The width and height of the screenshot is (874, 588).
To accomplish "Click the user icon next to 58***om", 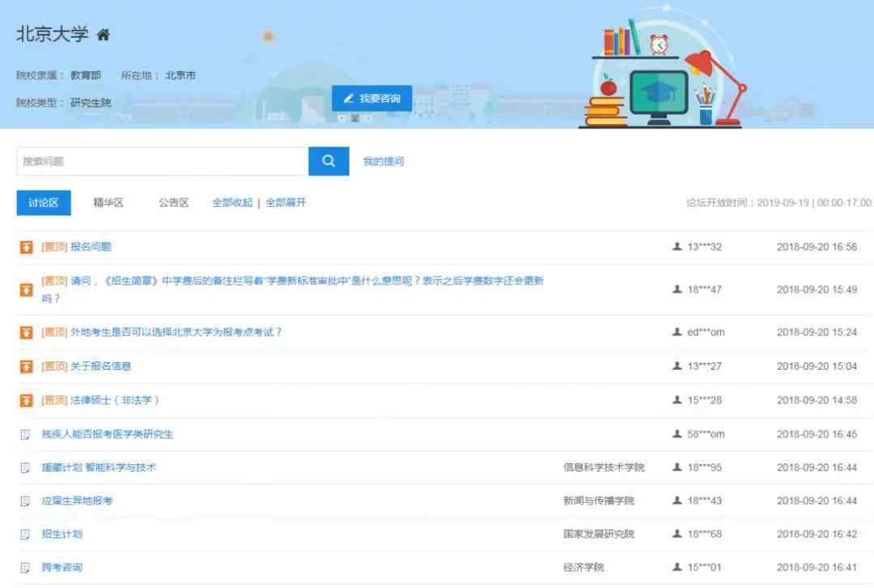I will (677, 434).
